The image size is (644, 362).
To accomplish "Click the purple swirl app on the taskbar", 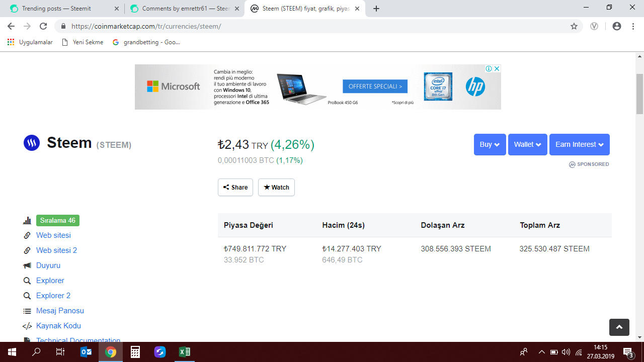I will click(160, 352).
